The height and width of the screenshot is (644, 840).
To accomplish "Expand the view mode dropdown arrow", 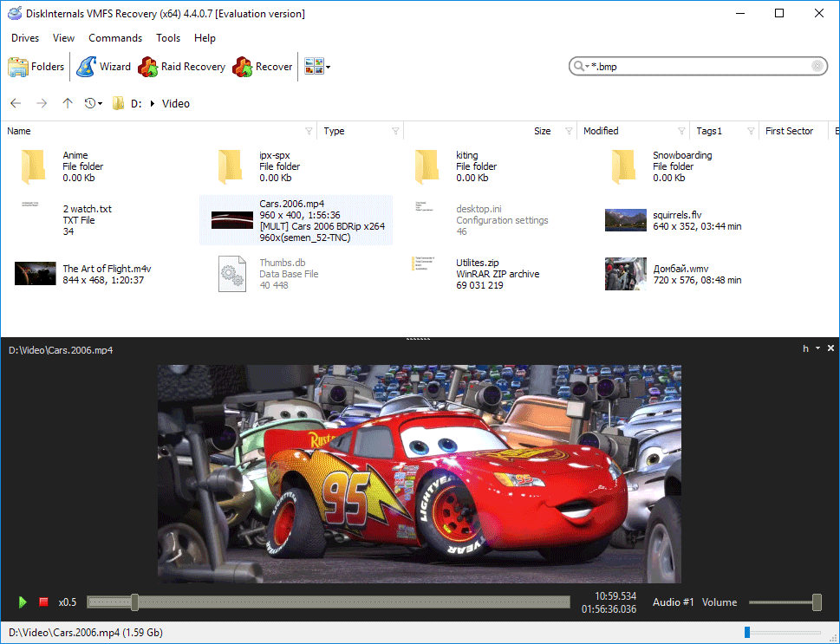I will pyautogui.click(x=328, y=67).
